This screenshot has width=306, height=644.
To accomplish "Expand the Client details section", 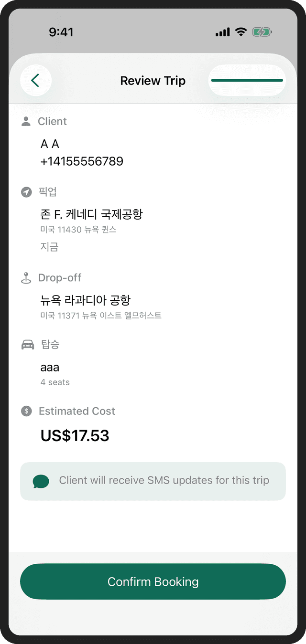I will tap(52, 121).
